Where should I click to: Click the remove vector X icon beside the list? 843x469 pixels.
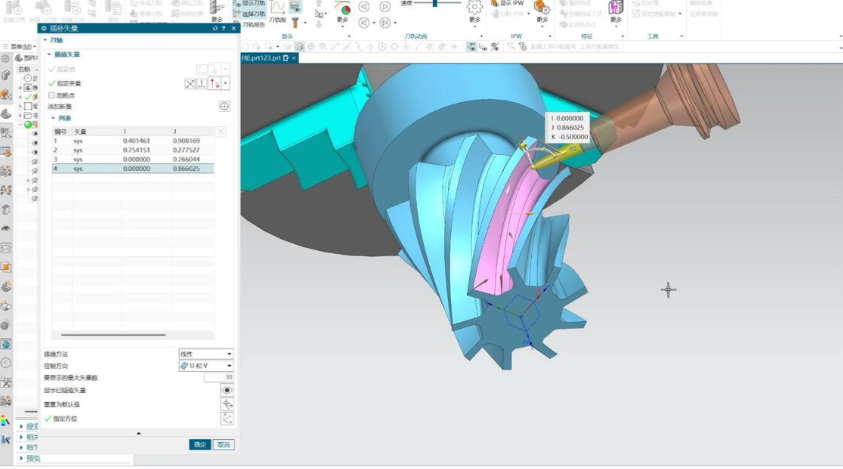[220, 132]
